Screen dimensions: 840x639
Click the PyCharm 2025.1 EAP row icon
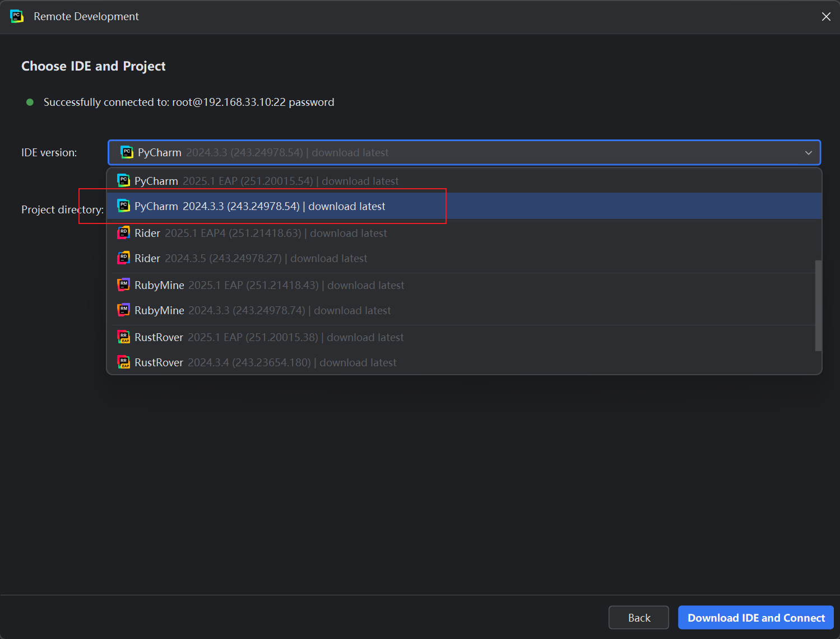pyautogui.click(x=123, y=181)
